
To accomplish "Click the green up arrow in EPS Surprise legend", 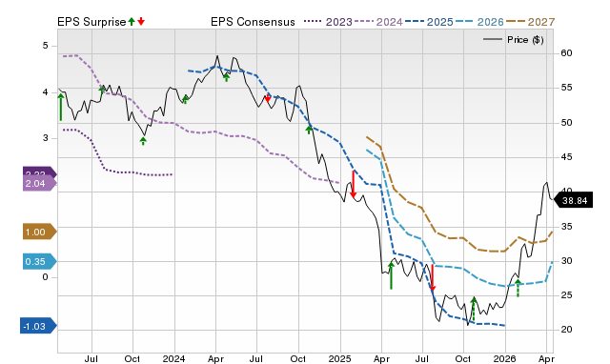I will 132,21.
